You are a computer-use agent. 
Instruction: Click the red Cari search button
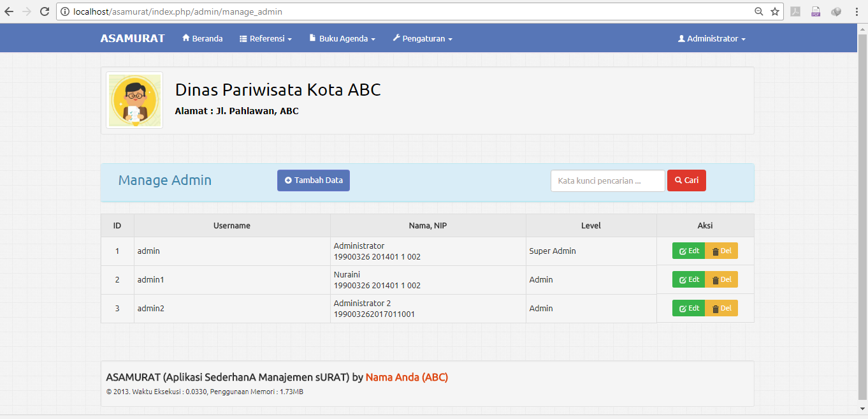(x=686, y=180)
